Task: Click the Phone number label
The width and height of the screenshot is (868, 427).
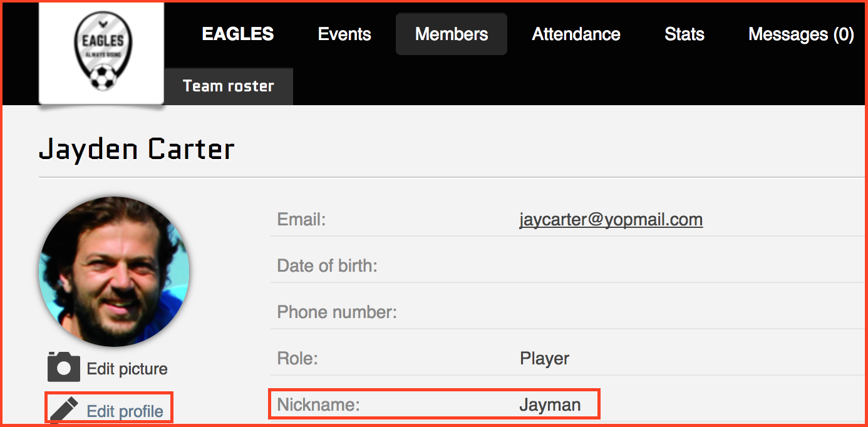Action: tap(337, 312)
